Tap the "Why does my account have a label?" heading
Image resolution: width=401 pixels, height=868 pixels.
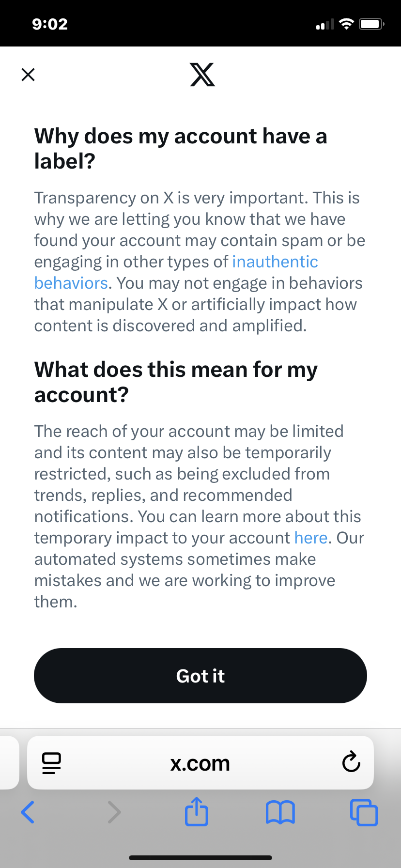[181, 148]
